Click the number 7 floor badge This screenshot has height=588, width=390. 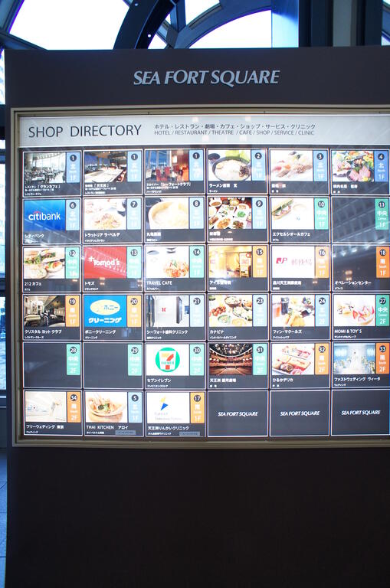click(134, 214)
